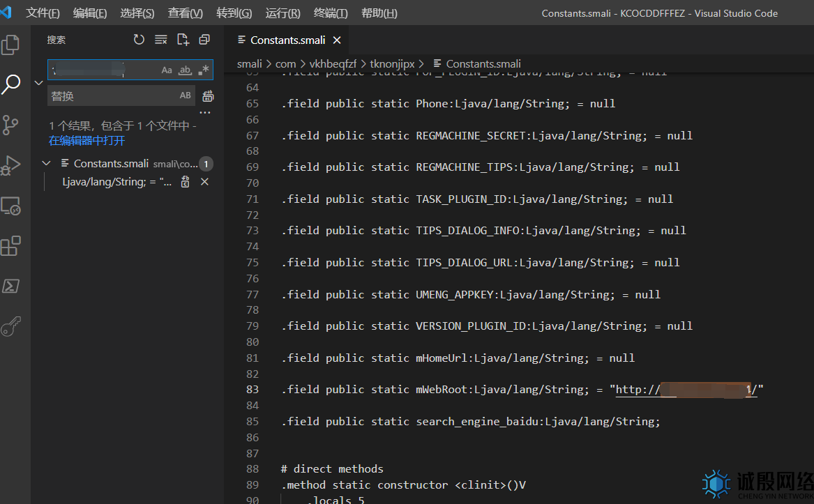
Task: Click the 在编辑器中打开 link
Action: coord(86,140)
